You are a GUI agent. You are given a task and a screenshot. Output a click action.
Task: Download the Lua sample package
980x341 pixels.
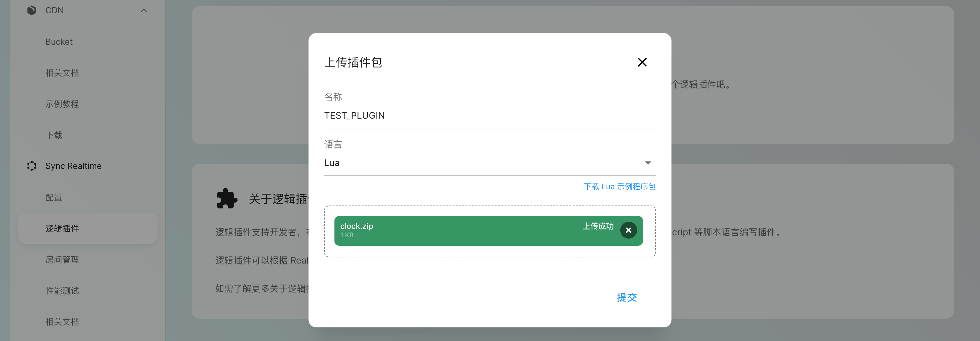(x=619, y=186)
